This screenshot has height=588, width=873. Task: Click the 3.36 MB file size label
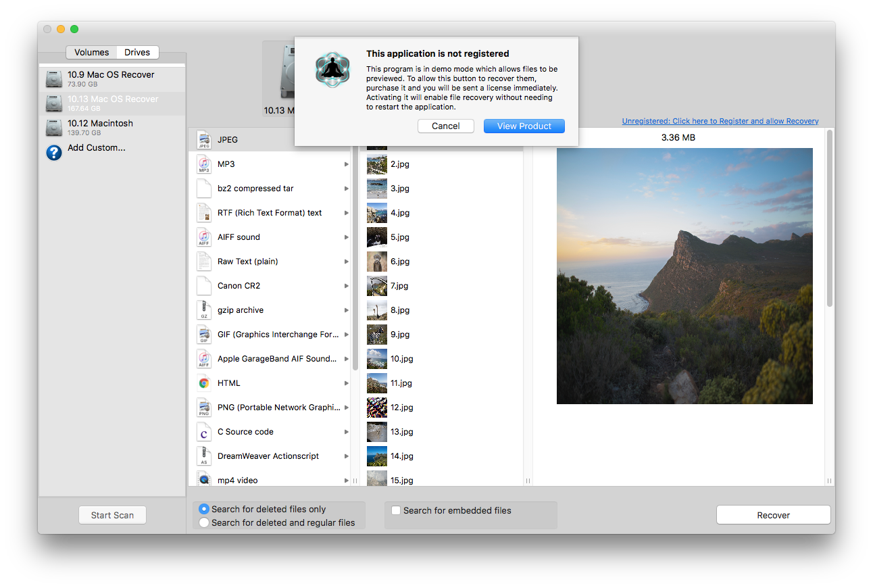click(x=678, y=138)
